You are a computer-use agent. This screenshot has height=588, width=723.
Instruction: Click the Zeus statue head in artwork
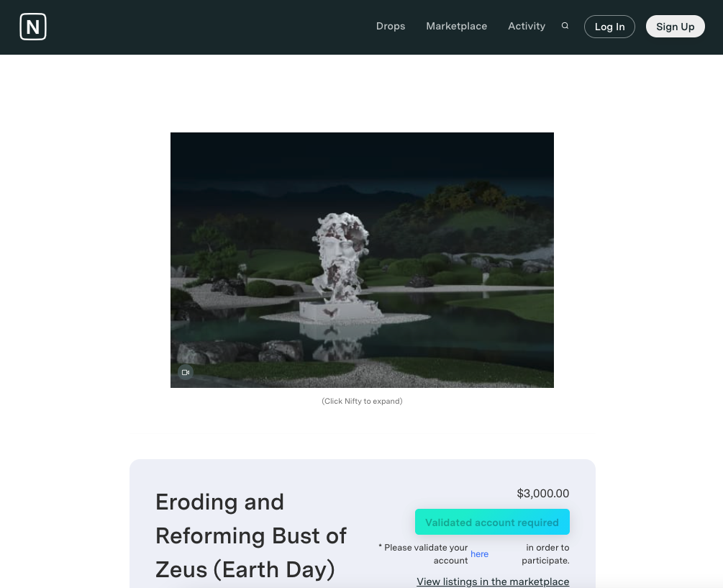[340, 245]
